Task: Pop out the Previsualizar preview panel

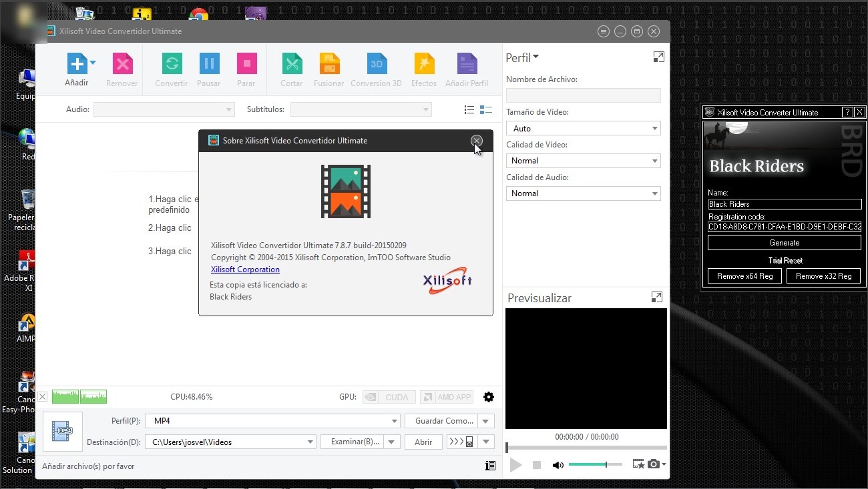Action: coord(656,298)
